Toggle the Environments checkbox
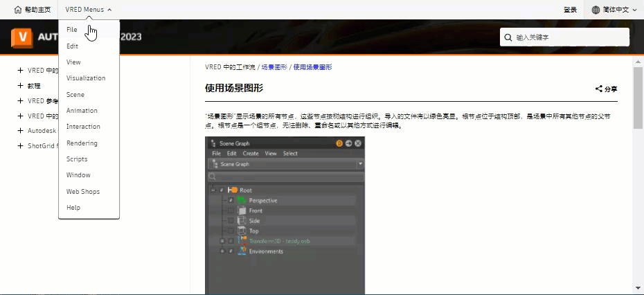 (231, 251)
